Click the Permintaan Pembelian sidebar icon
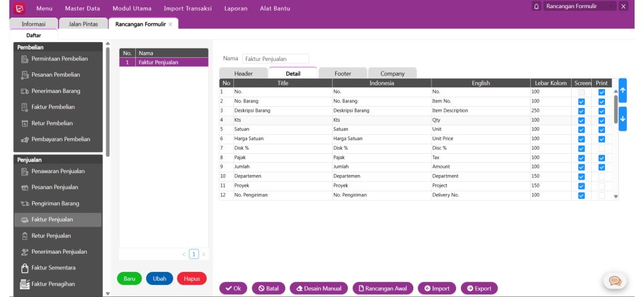This screenshot has height=297, width=644. point(25,59)
